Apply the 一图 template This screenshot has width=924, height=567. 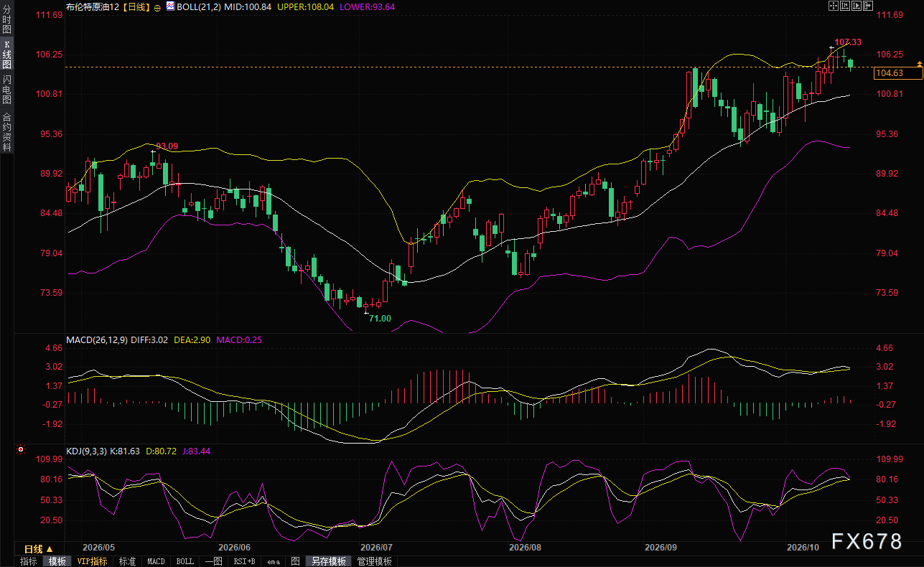click(x=213, y=561)
